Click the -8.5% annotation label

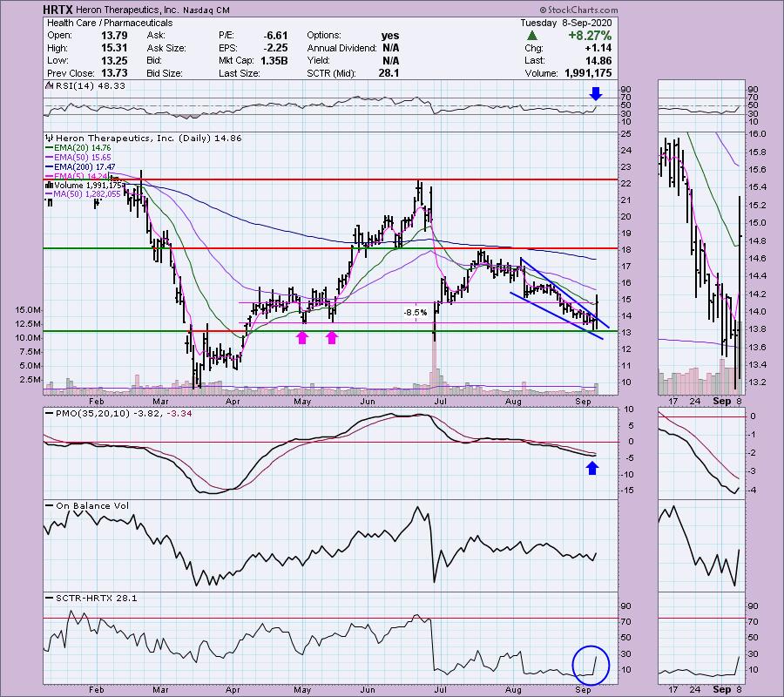point(416,313)
